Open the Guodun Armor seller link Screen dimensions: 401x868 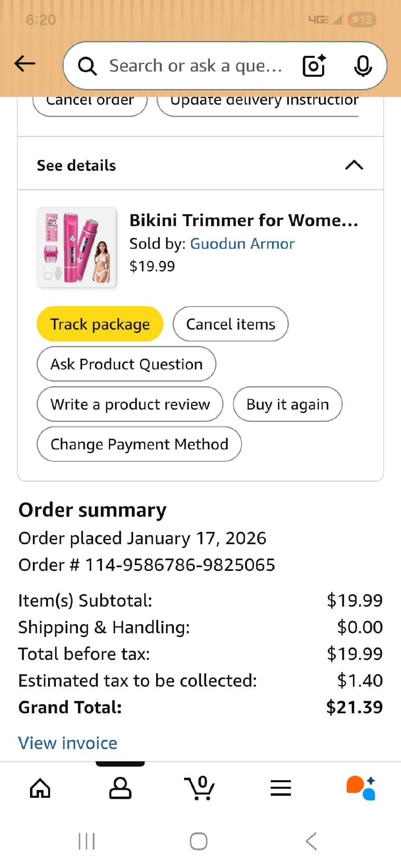coord(242,244)
